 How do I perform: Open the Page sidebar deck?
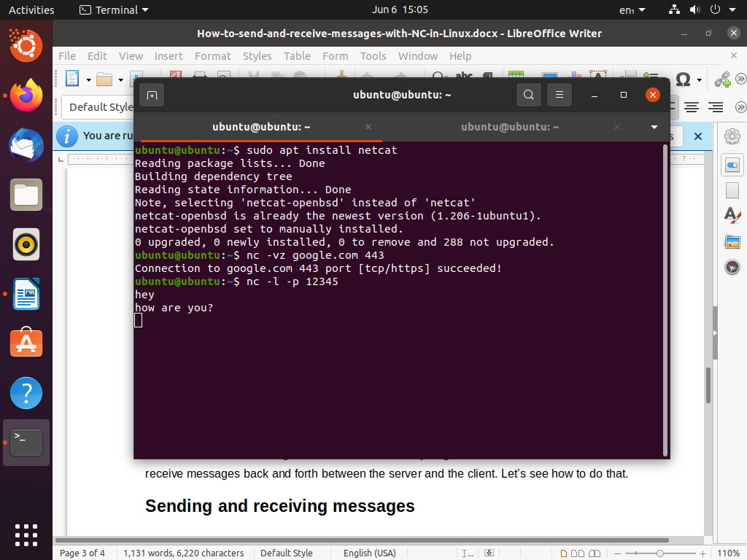point(732,190)
